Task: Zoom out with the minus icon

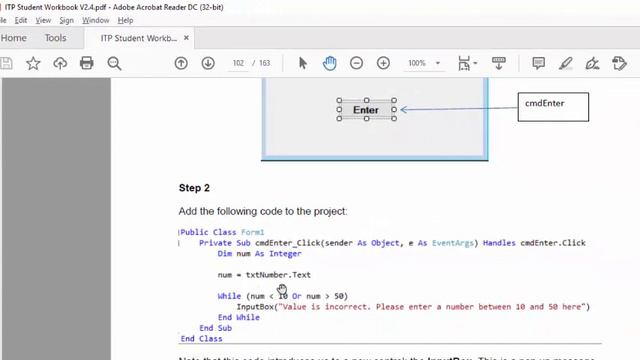Action: 356,63
